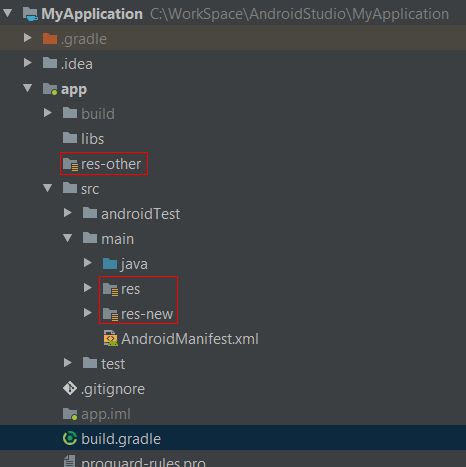
Task: Click the libs folder icon
Action: (x=70, y=138)
